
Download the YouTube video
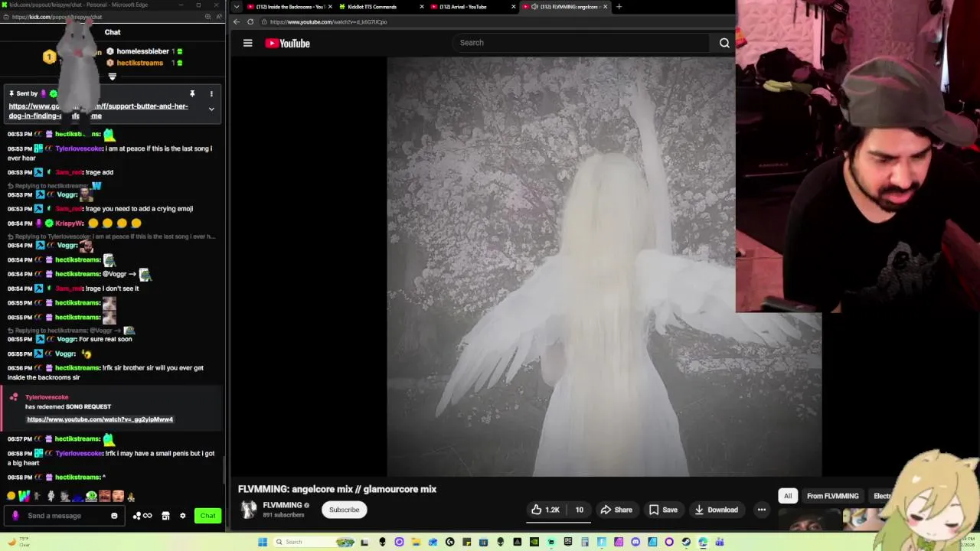tap(716, 510)
